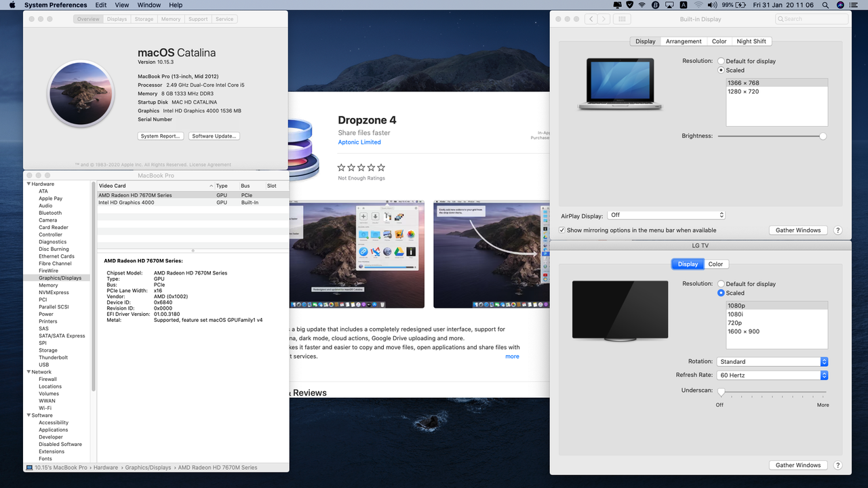Viewport: 868px width, 488px height.
Task: Click the Underscan slider
Action: point(772,392)
